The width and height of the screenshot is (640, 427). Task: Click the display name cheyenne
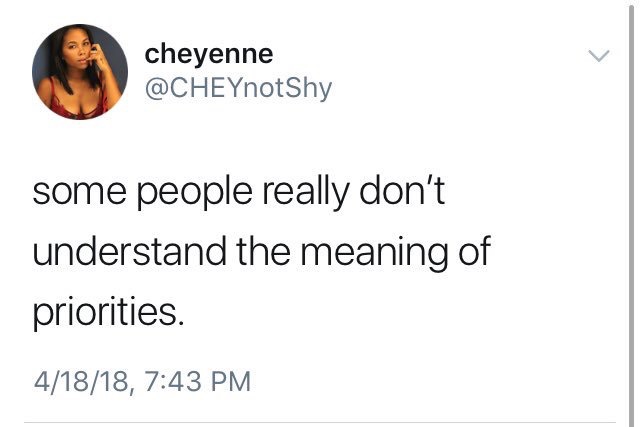point(209,56)
